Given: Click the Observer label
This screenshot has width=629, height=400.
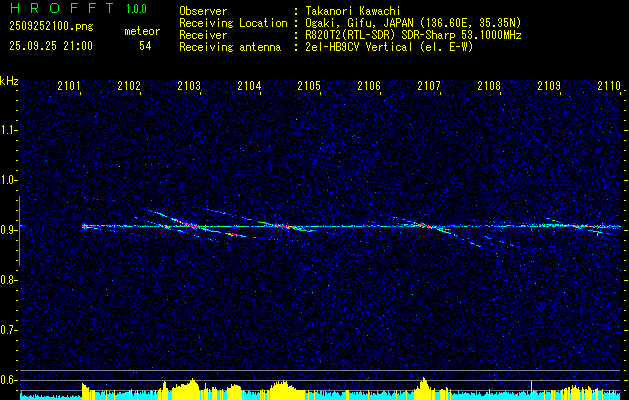Looking at the screenshot, I should click(x=203, y=11).
